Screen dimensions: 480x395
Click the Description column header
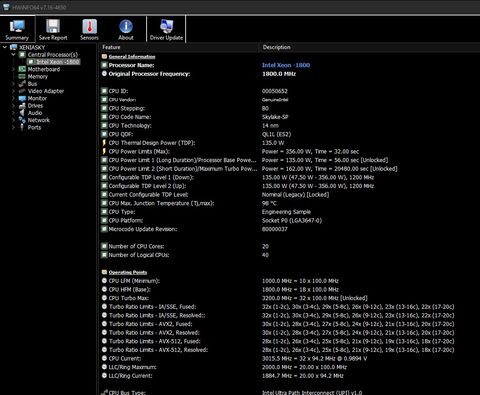click(369, 47)
